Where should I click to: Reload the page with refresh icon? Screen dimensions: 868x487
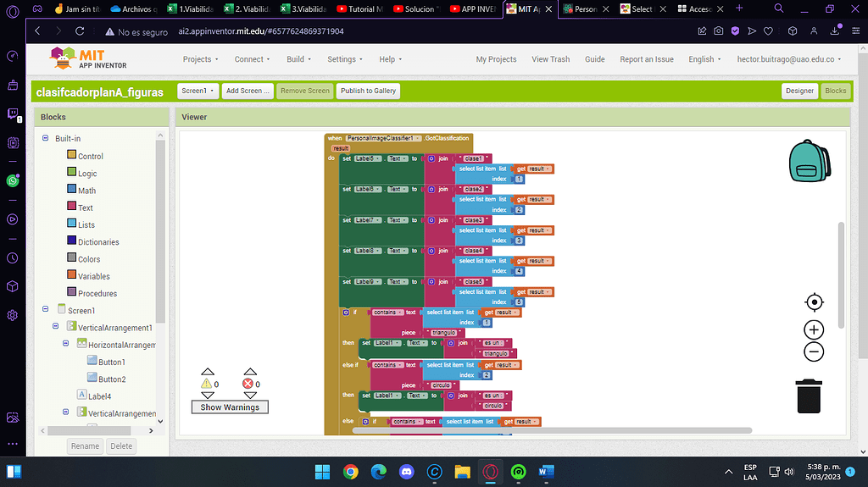coord(80,30)
